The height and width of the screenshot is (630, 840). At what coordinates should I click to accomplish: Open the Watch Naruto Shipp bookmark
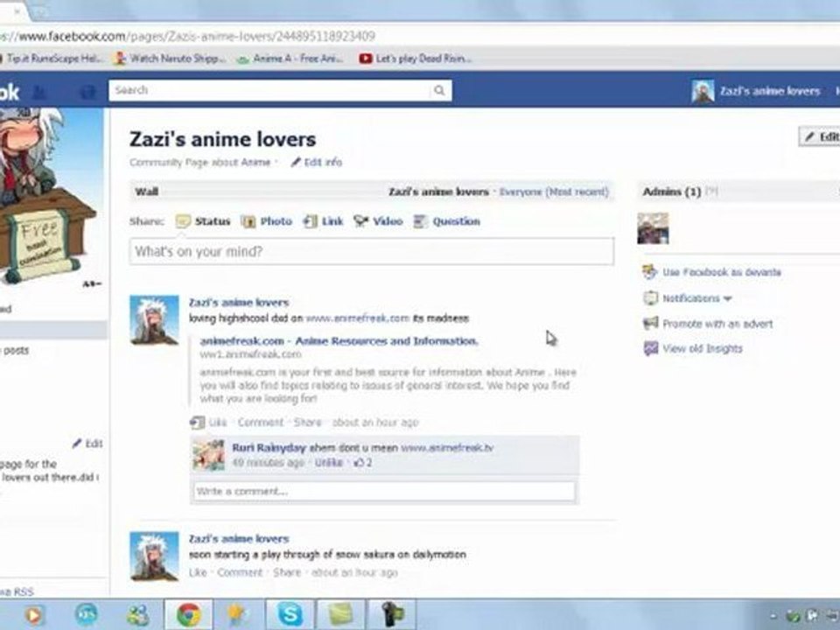(171, 59)
